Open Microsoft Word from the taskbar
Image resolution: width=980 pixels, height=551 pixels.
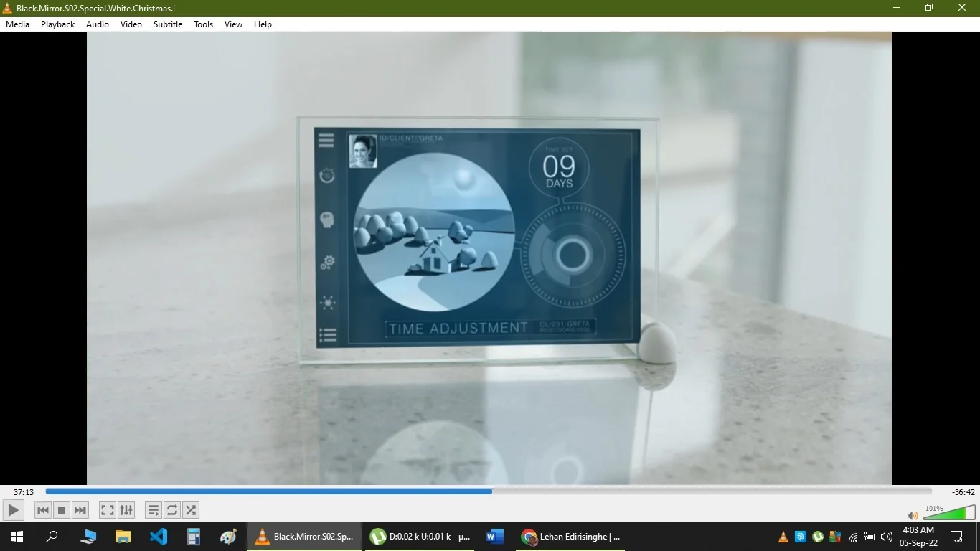coord(495,537)
